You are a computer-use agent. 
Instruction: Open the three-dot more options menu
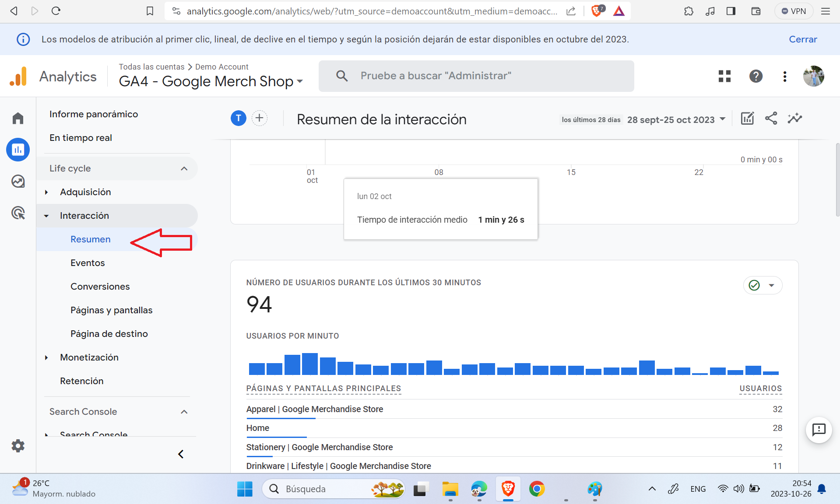784,76
